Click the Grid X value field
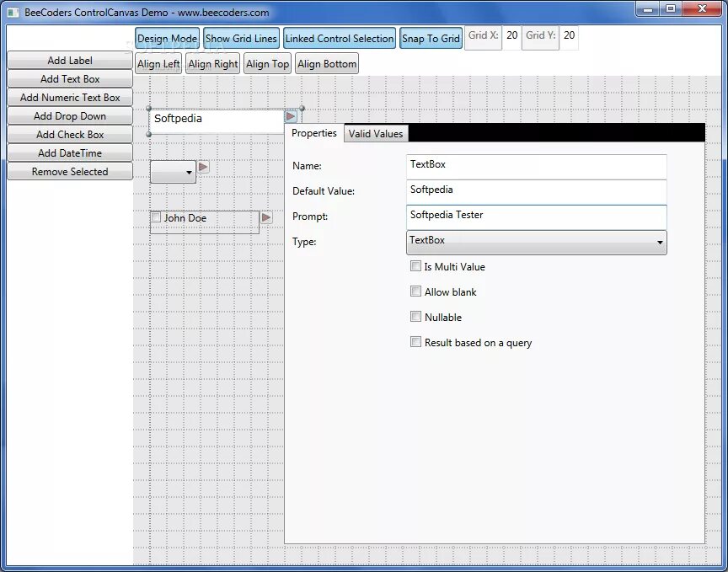728x572 pixels. pyautogui.click(x=511, y=37)
